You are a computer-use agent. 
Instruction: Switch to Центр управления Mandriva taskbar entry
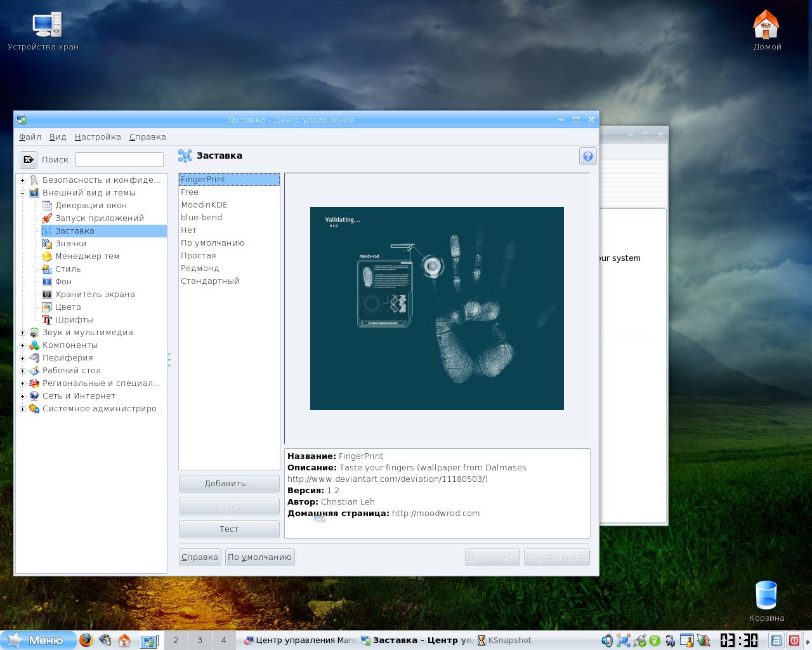click(300, 640)
